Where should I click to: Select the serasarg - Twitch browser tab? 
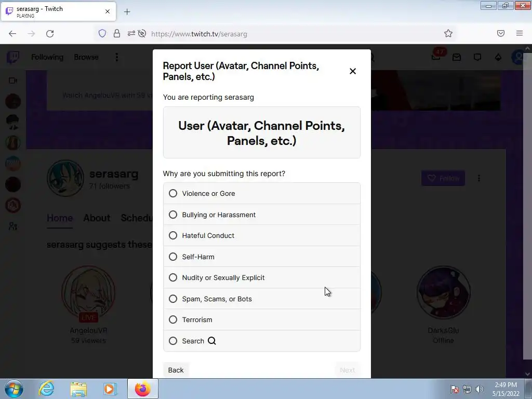(58, 11)
